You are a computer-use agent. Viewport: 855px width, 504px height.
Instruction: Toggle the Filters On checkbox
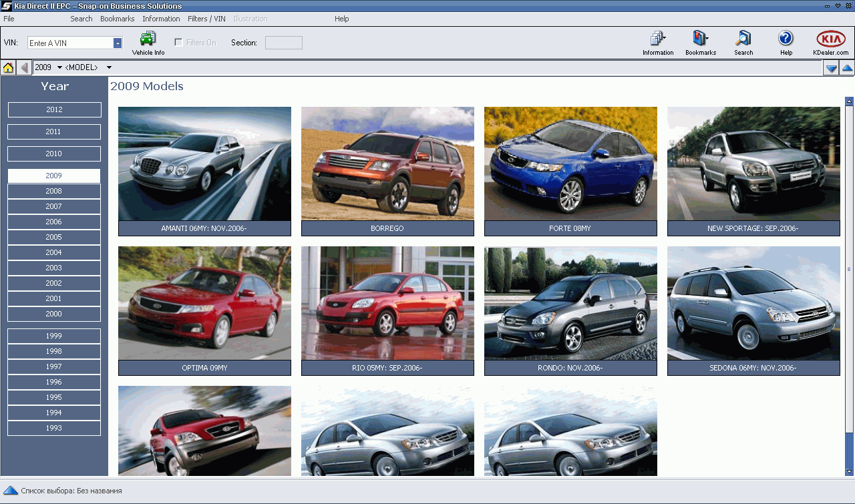point(178,43)
